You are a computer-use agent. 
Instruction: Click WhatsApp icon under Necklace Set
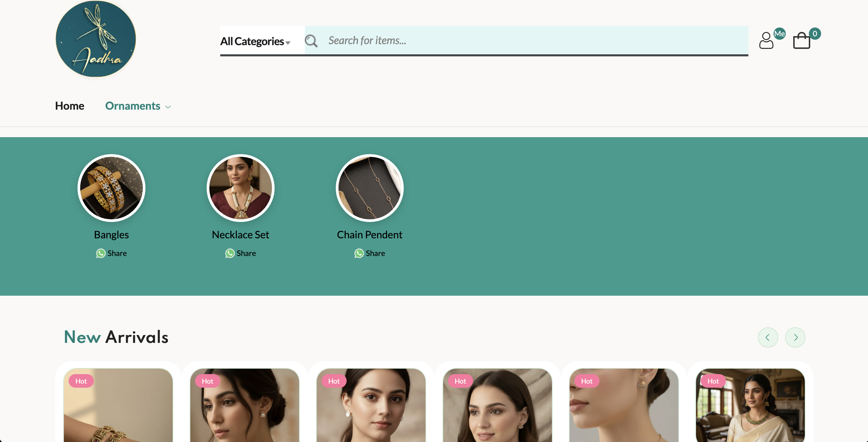(x=230, y=253)
